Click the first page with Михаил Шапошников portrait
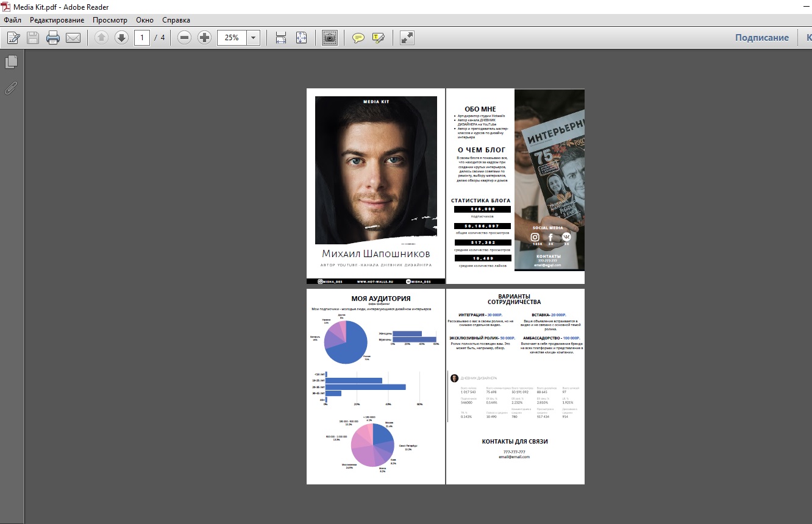Screen dimensions: 812x524 click(376, 186)
